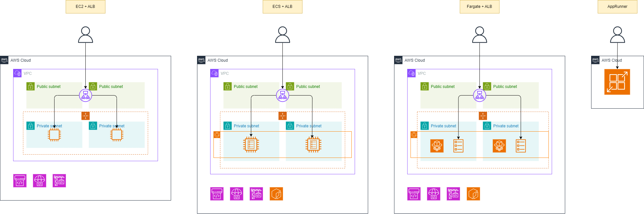Click the AWS logo in the EC2 + ALB cloud
This screenshot has height=214, width=644.
pos(4,60)
